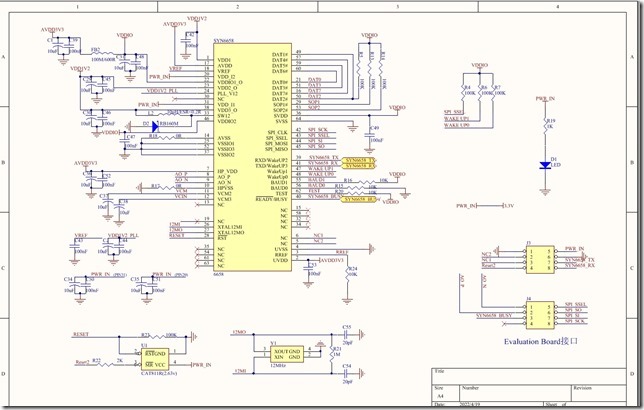Click the '100M/600R' value under FB2

[x=103, y=60]
